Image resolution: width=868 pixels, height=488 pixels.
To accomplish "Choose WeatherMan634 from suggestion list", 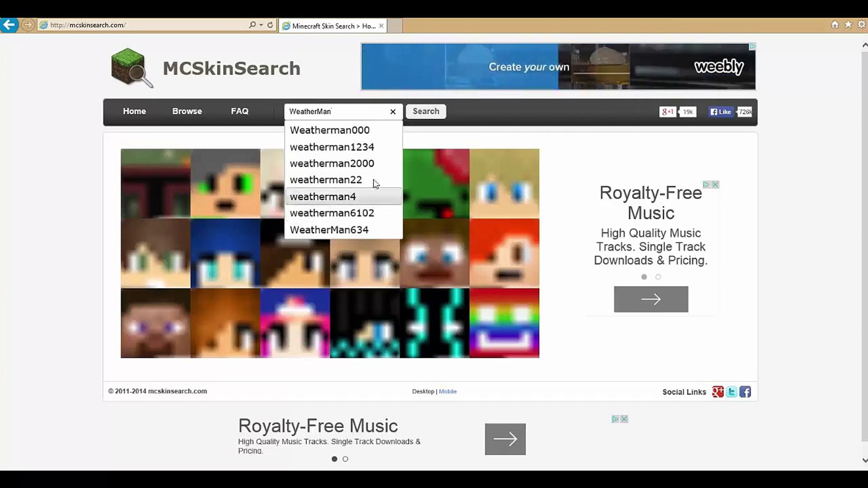I will coord(329,230).
